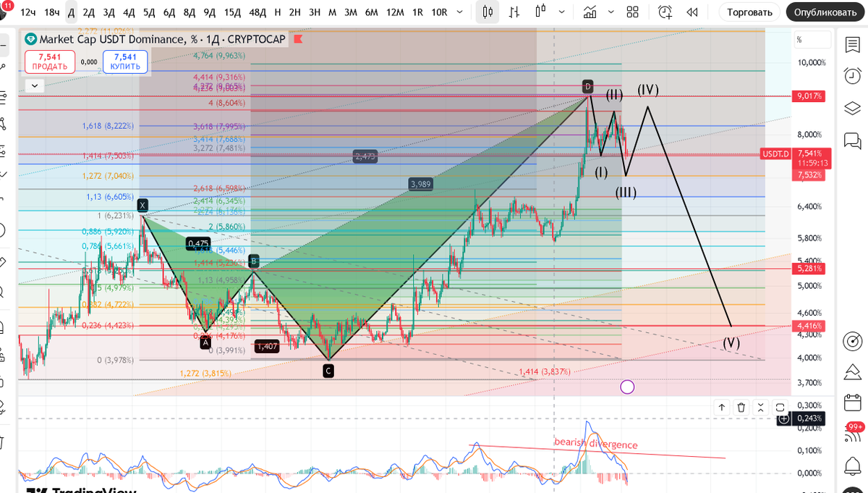Viewport: 868px width, 493px height.
Task: Select the Д daily interval
Action: point(71,12)
